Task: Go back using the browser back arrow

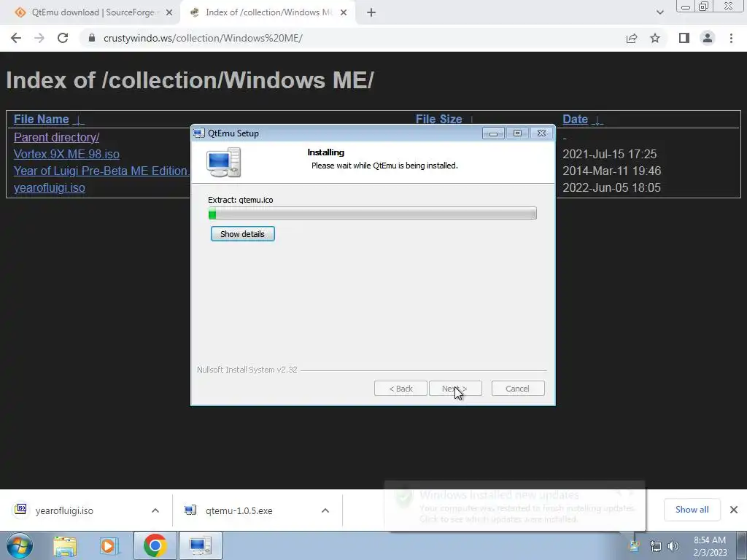Action: pyautogui.click(x=16, y=38)
